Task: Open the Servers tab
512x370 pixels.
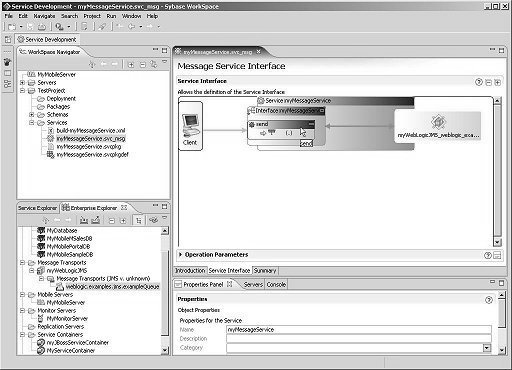Action: pos(253,284)
